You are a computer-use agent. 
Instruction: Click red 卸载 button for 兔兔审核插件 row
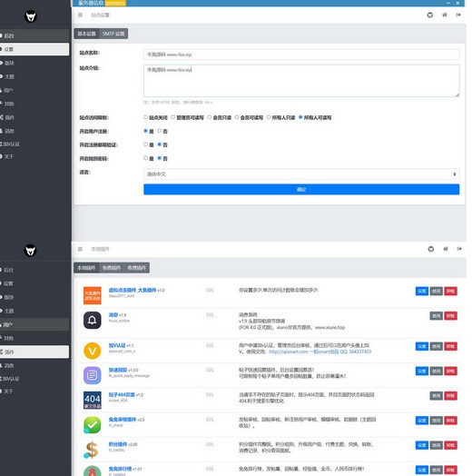click(450, 421)
